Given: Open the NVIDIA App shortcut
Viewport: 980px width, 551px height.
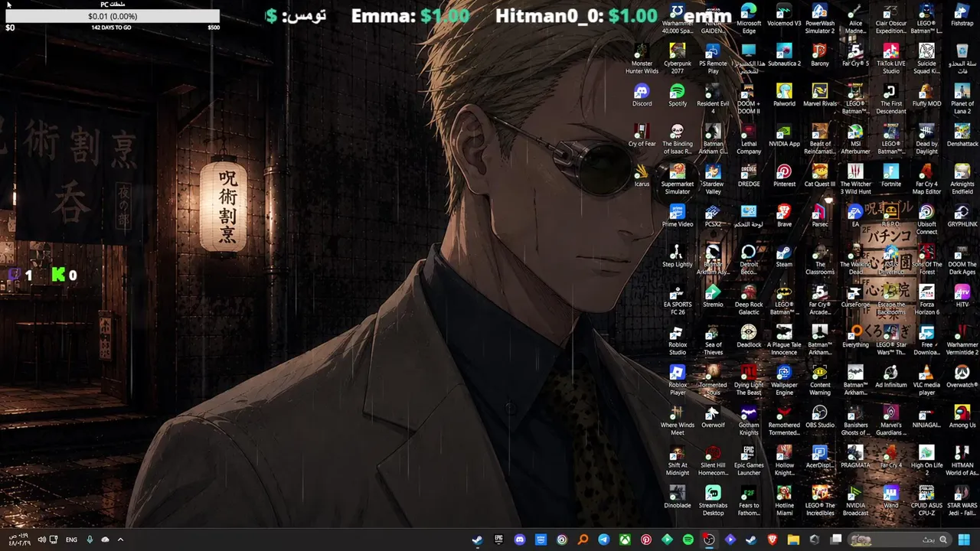Looking at the screenshot, I should coord(784,135).
